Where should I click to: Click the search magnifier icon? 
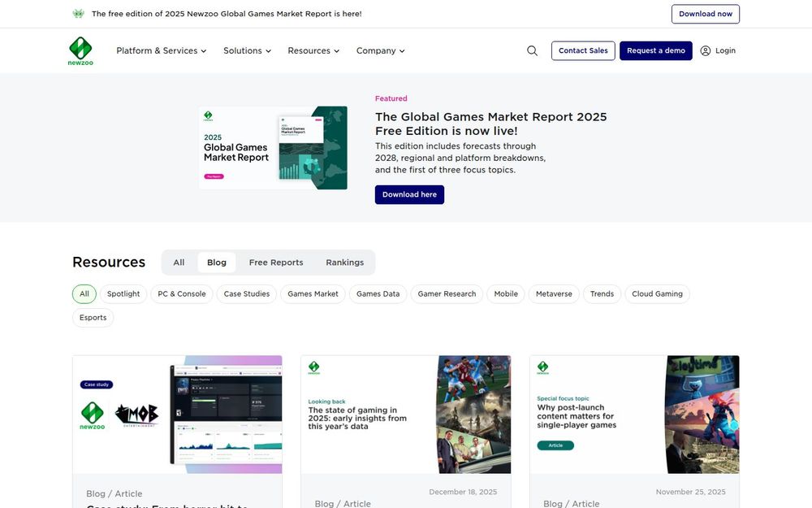click(532, 50)
